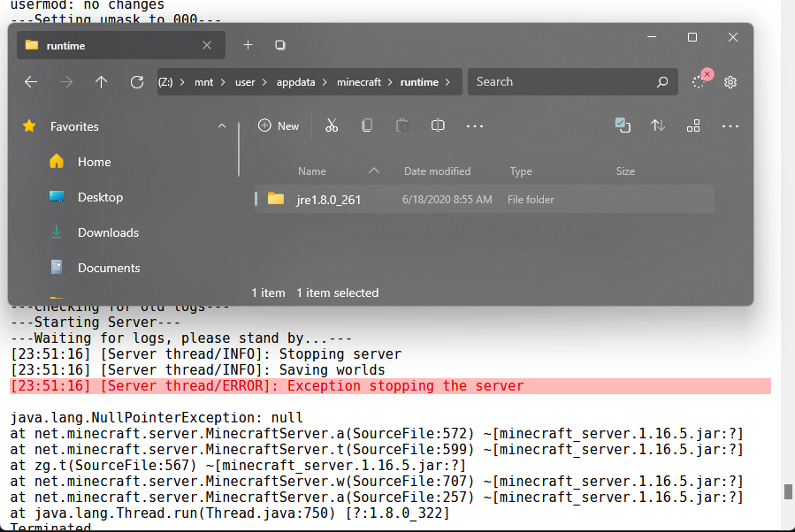This screenshot has width=795, height=532.
Task: Expand chevron after runtime in address bar
Action: [447, 82]
